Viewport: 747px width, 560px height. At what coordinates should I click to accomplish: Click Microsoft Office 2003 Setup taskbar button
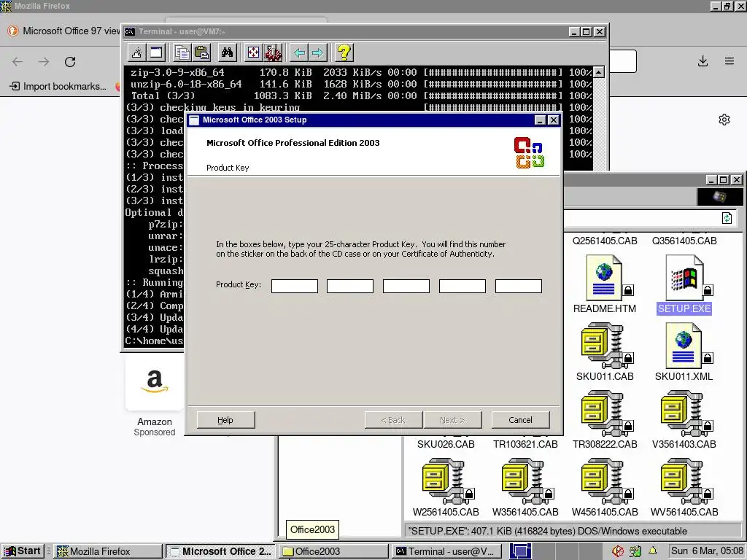click(x=220, y=551)
